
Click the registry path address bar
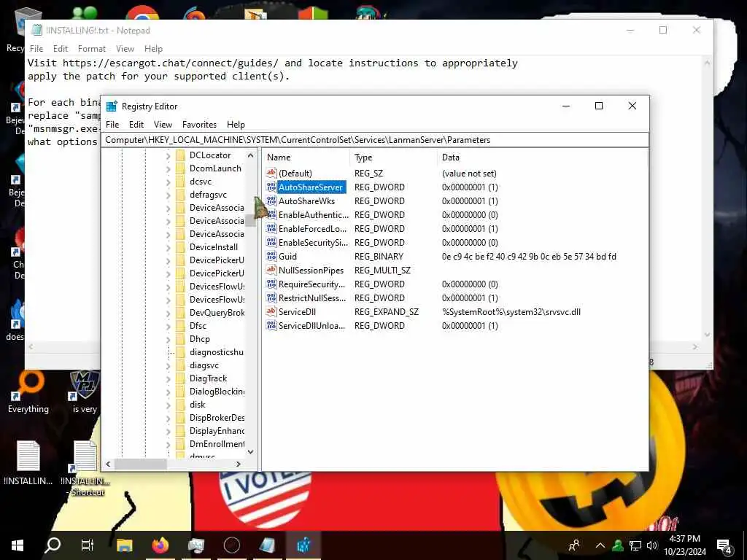tap(374, 140)
